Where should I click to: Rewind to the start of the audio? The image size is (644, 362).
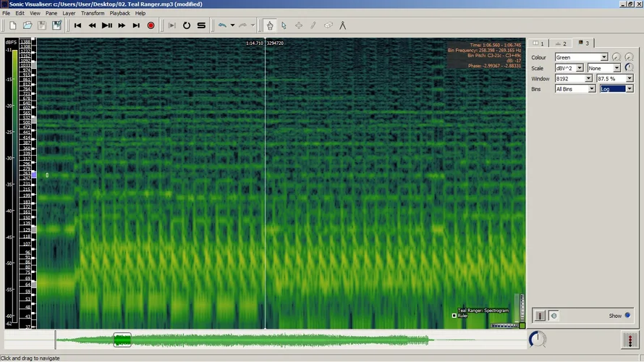coord(77,25)
